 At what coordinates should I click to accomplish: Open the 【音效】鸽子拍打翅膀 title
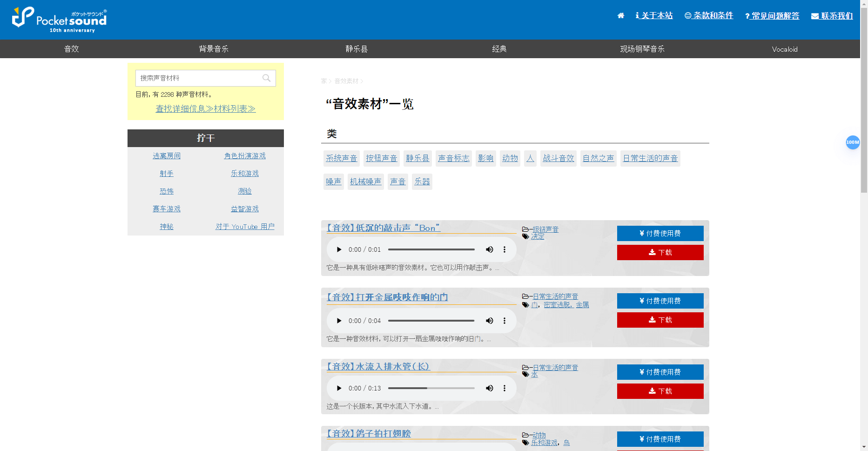[369, 434]
